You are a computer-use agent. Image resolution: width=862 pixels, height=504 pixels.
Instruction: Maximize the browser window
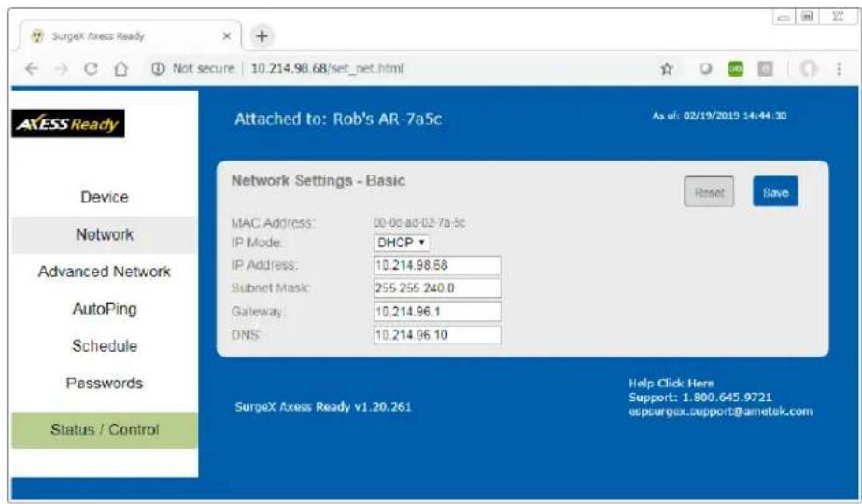807,17
